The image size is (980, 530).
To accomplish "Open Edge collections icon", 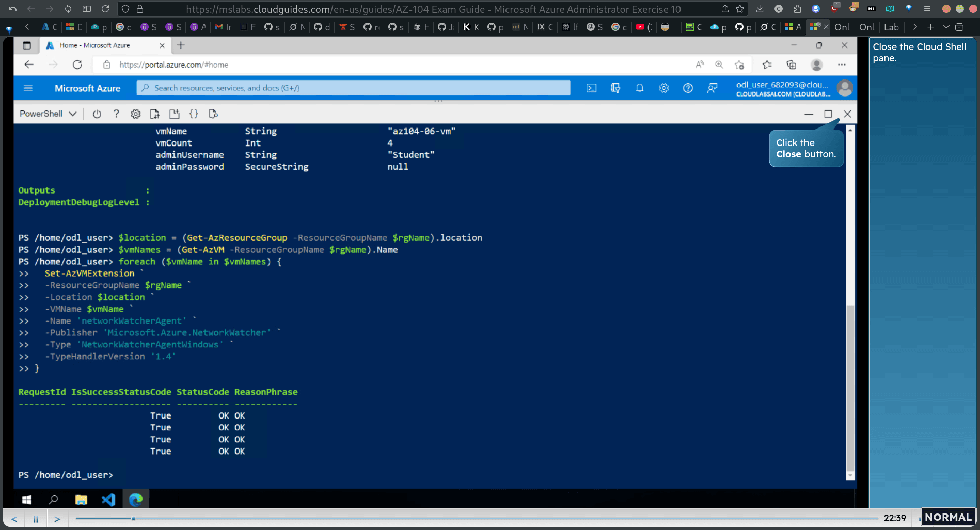I will 791,65.
